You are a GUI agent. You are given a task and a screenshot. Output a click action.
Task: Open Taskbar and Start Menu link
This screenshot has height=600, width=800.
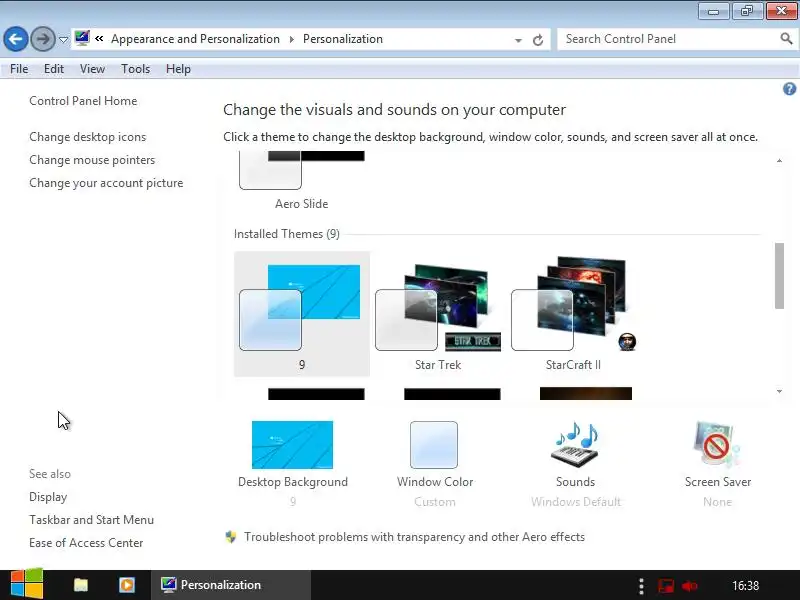pos(91,519)
